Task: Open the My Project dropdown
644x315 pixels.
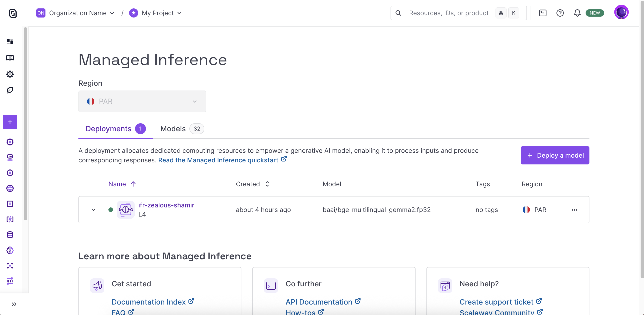Action: pos(161,13)
